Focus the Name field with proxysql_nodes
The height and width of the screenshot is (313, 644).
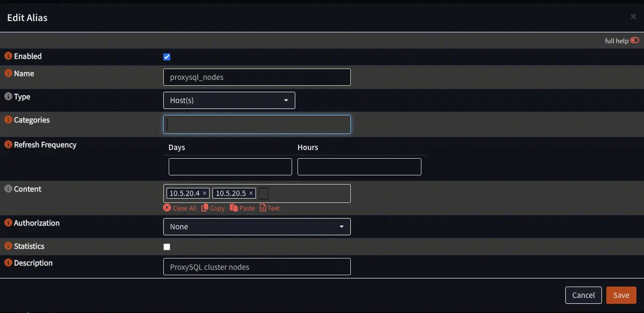tap(257, 77)
